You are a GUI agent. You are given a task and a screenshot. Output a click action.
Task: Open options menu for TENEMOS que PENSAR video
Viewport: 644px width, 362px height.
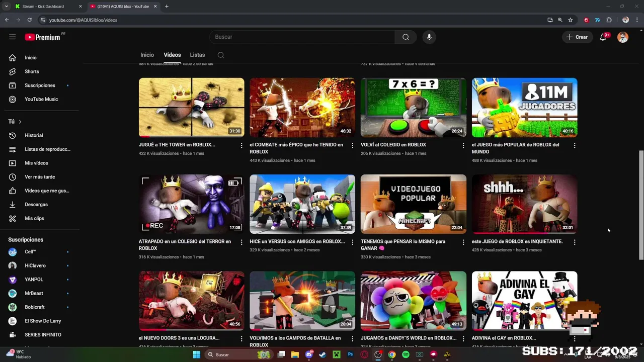pyautogui.click(x=463, y=242)
